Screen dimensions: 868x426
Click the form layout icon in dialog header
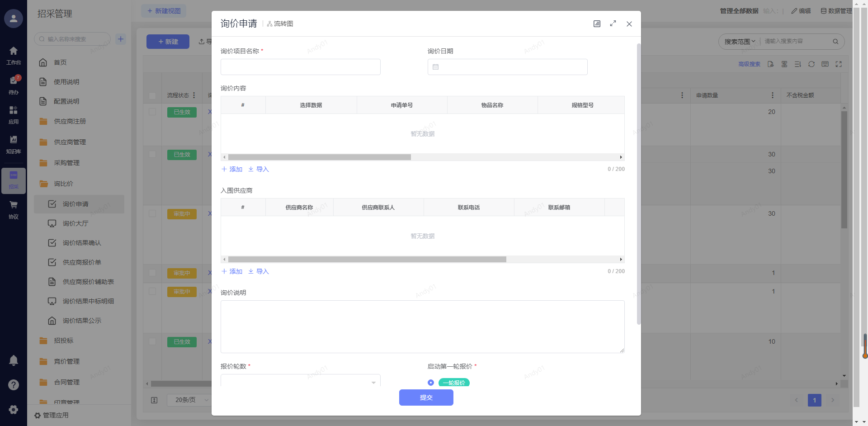pos(597,24)
